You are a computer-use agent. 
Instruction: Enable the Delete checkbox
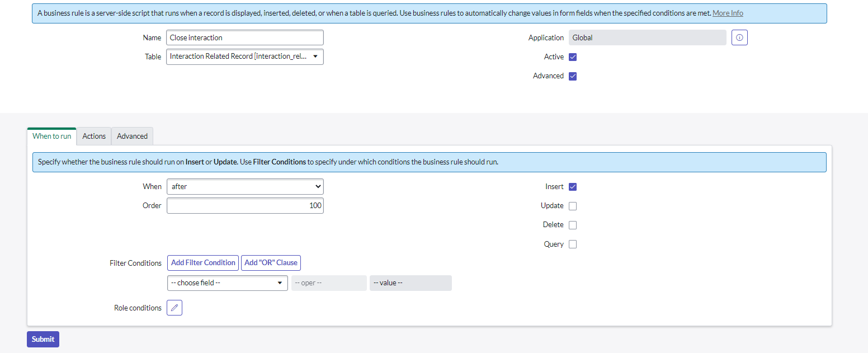pos(572,225)
